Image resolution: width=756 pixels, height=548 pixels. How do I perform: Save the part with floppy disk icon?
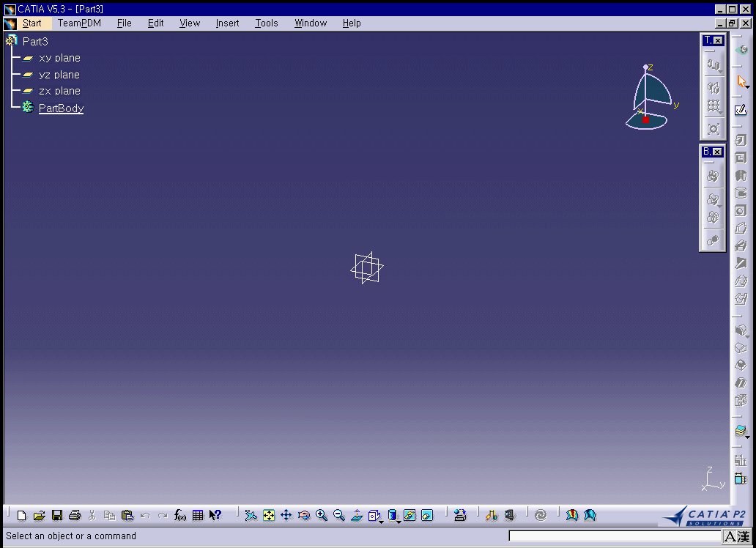[x=57, y=515]
